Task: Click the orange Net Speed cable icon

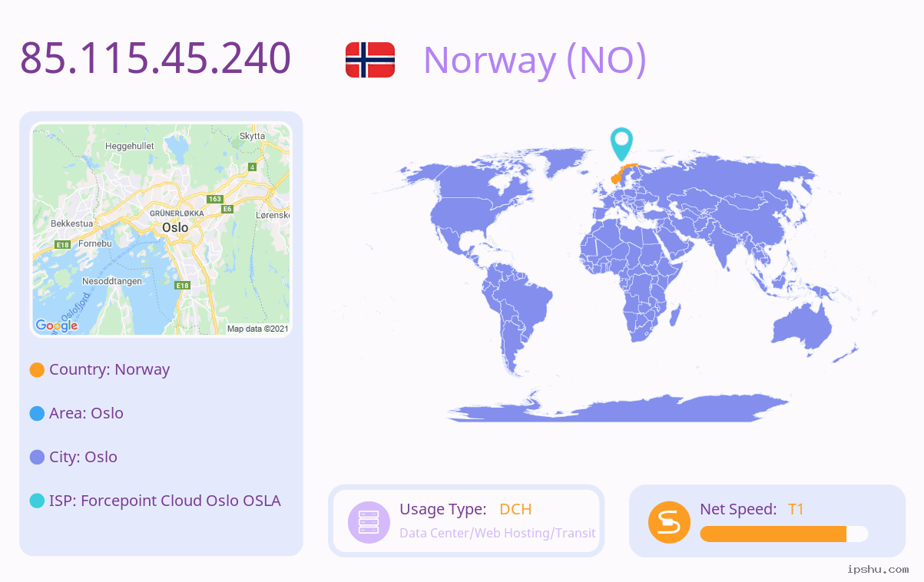Action: 669,522
